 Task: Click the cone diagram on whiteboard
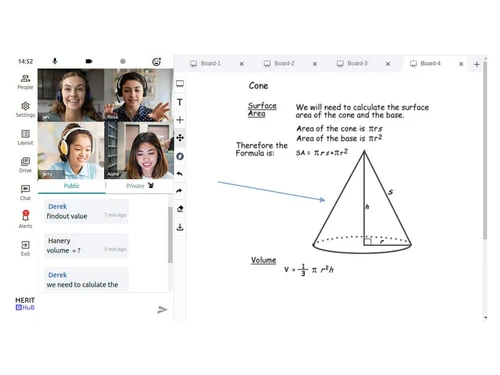362,202
